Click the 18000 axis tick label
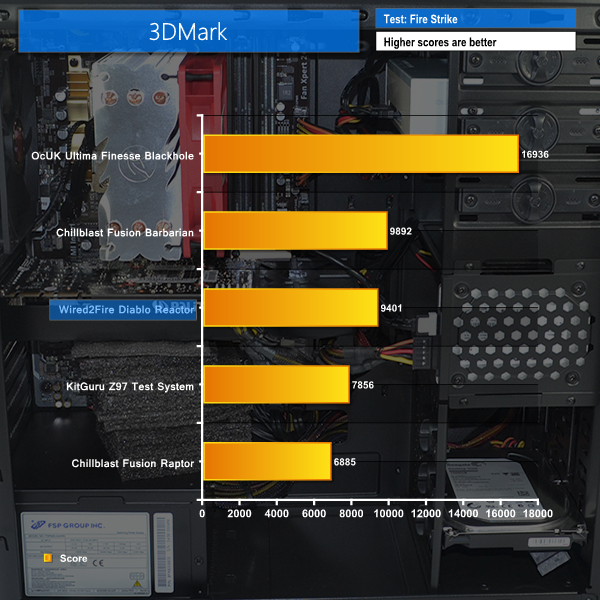The image size is (600, 600). 538,514
